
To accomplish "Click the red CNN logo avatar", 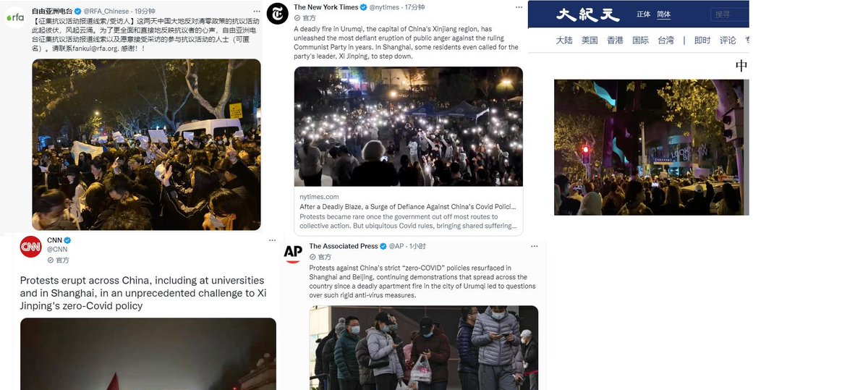I will tap(30, 247).
